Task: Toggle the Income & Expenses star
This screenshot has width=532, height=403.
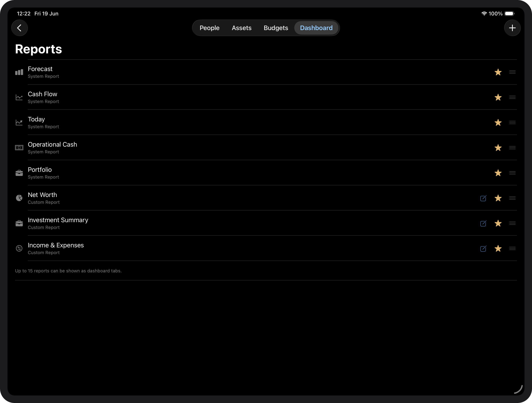Action: coord(498,248)
